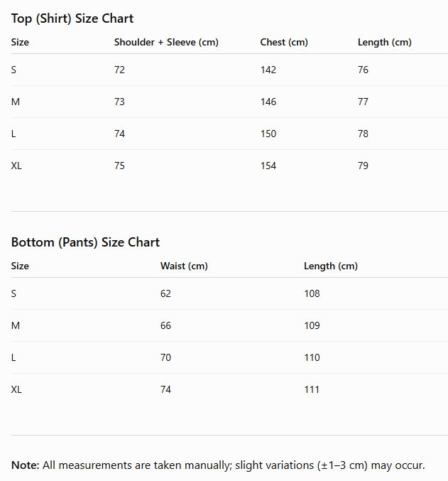Viewport: 448px width, 481px height.
Task: Click the pants Length (cm) column header
Action: click(331, 266)
